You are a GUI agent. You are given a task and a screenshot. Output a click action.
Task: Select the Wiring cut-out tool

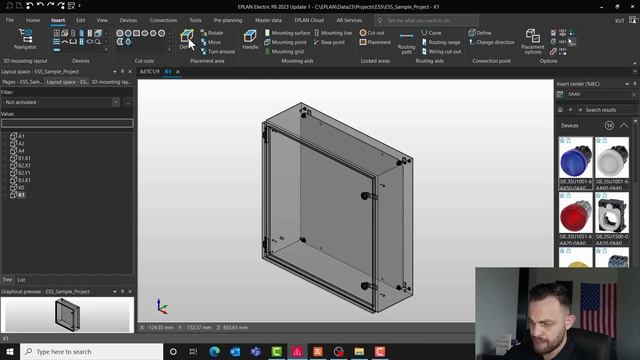point(441,51)
